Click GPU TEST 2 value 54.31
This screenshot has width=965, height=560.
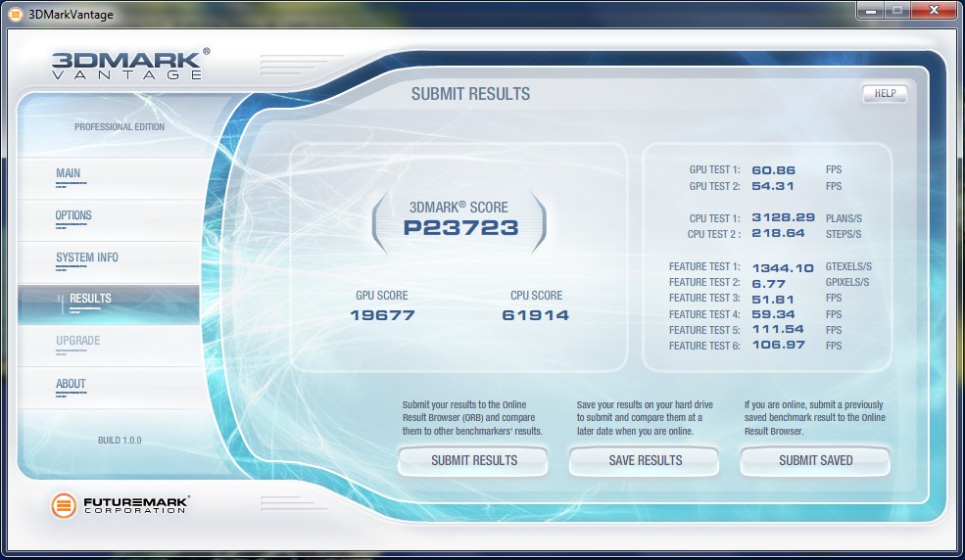point(773,186)
